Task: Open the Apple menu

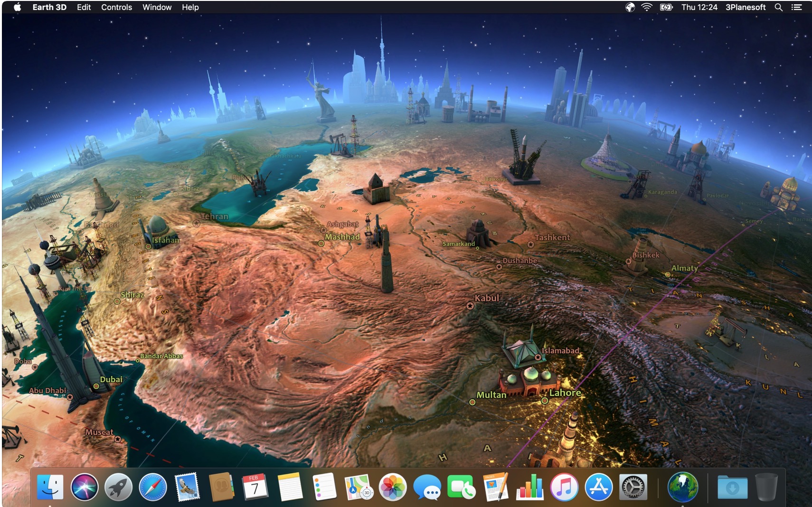Action: coord(17,7)
